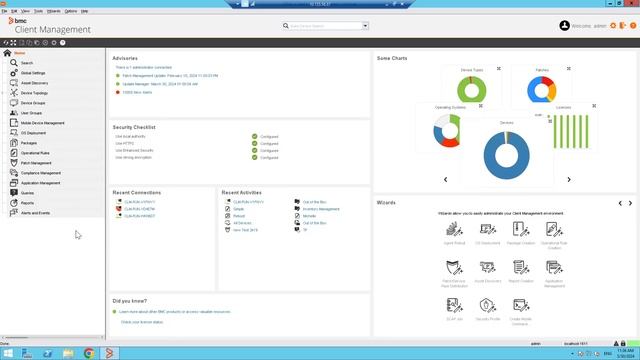Select Queries in the sidebar

click(27, 193)
